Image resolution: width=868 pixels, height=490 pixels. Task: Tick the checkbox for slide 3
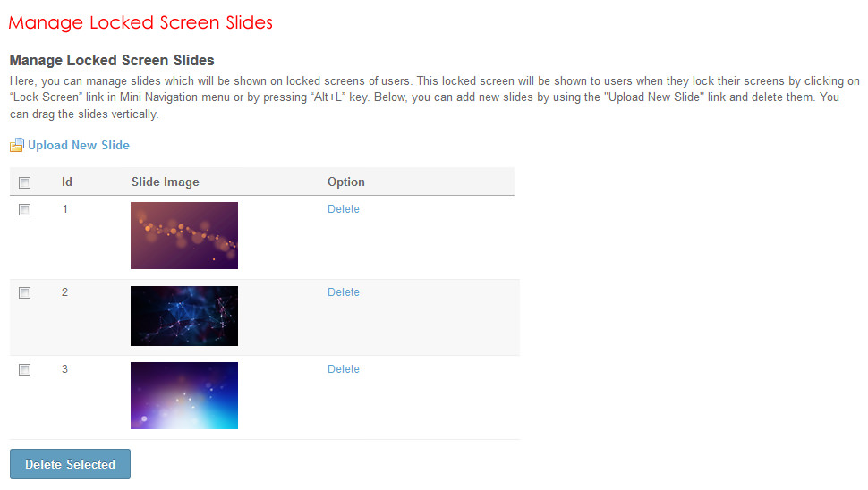25,369
